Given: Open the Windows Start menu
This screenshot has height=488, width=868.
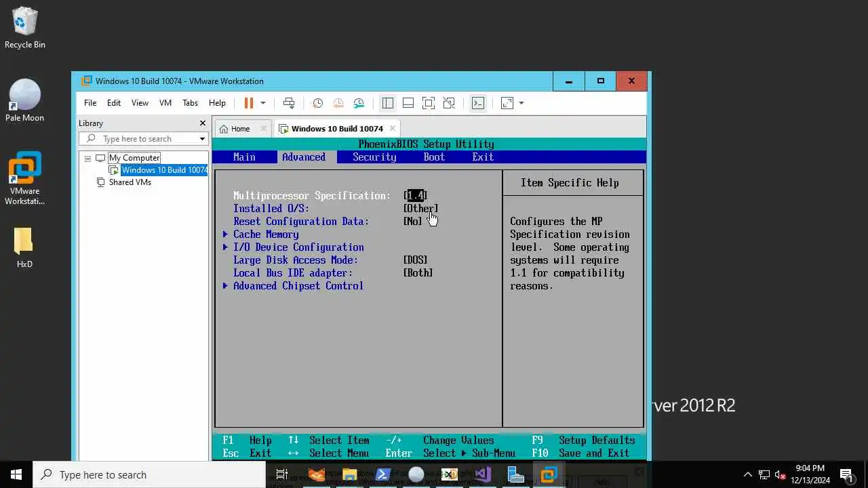Looking at the screenshot, I should tap(16, 474).
